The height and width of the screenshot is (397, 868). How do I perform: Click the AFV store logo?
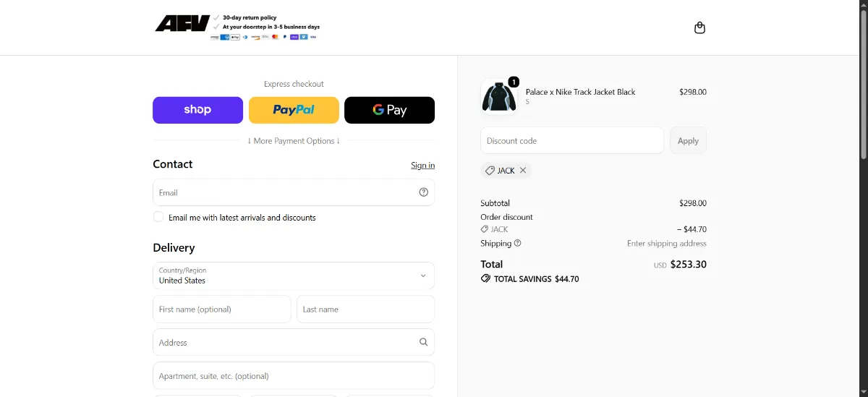(182, 23)
